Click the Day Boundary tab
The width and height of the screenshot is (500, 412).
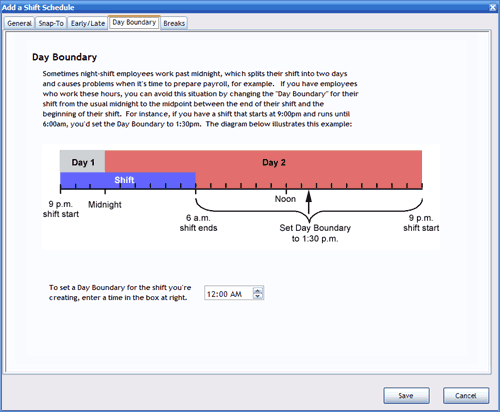tap(134, 22)
